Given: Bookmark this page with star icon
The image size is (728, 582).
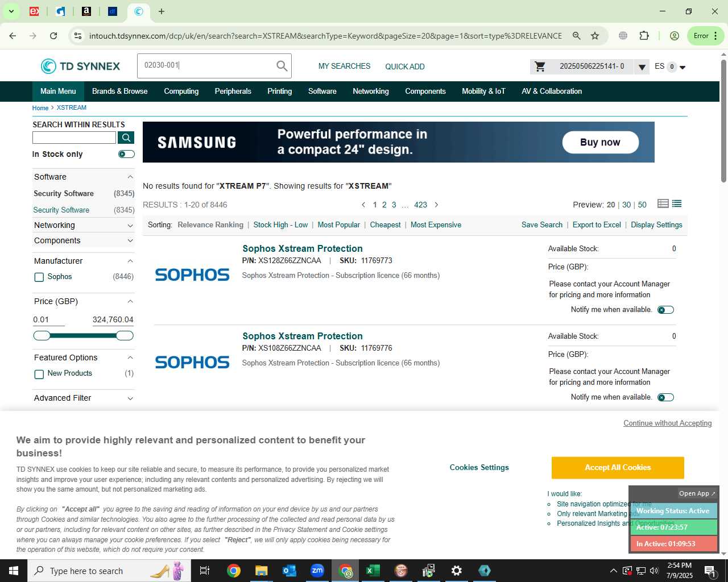Looking at the screenshot, I should tap(595, 36).
